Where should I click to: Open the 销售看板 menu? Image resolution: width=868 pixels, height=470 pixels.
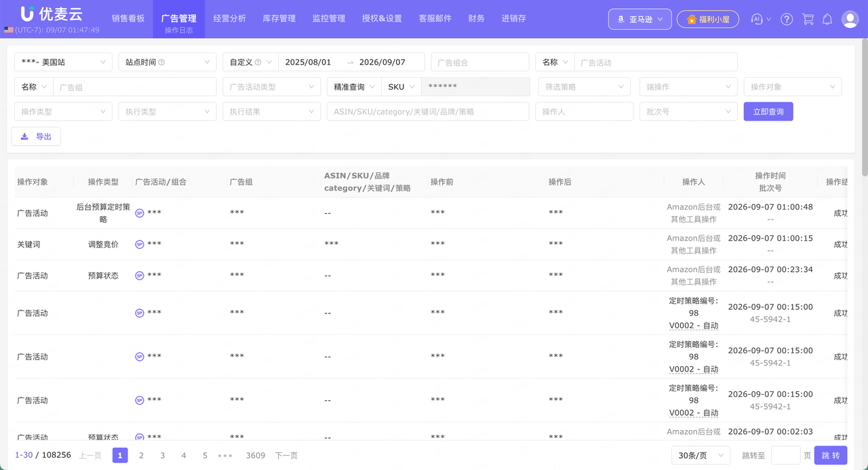(x=128, y=19)
